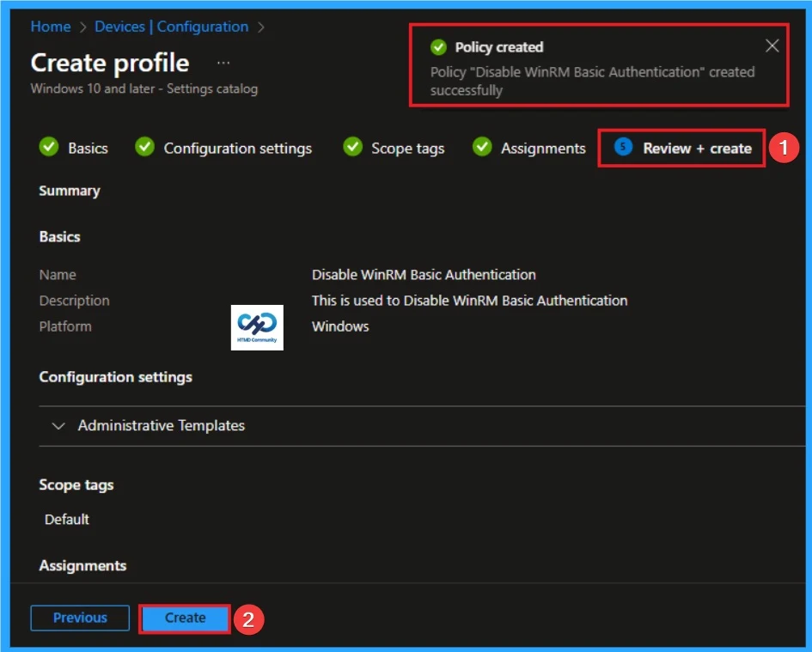Dismiss the Policy created notification
This screenshot has width=812, height=652.
tap(772, 46)
